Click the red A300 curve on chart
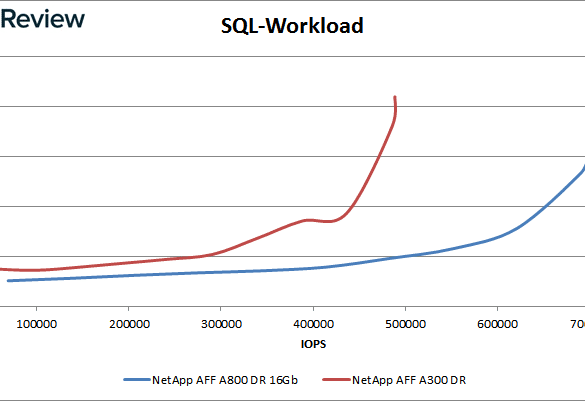Viewport: 585px width, 401px height. point(261,236)
